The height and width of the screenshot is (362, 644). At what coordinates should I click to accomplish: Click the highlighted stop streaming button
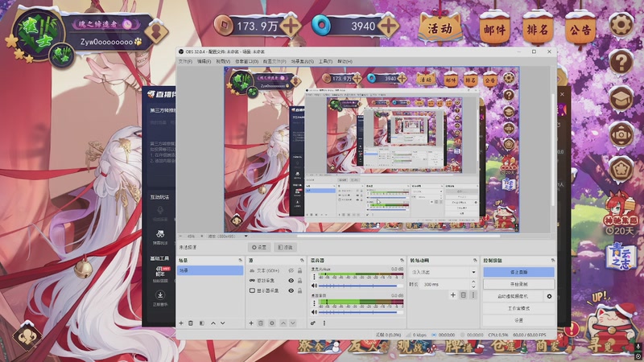[x=518, y=272]
